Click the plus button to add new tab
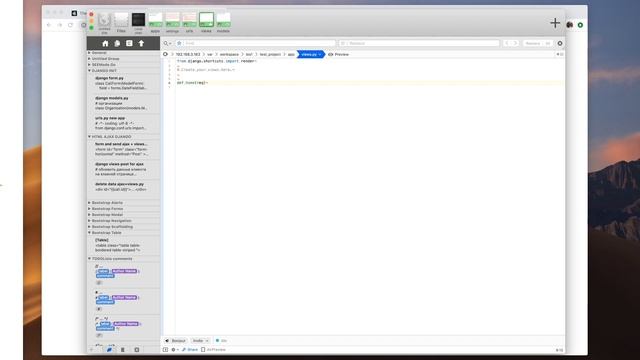 (x=555, y=23)
